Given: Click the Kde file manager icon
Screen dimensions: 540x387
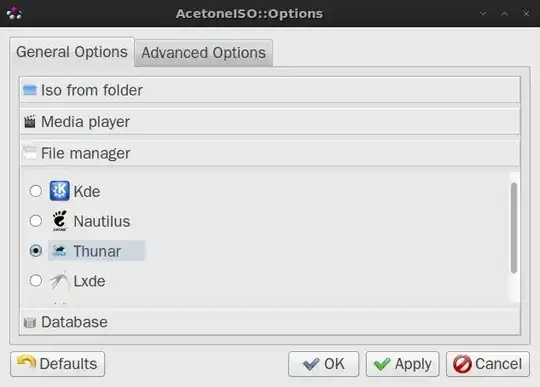Looking at the screenshot, I should (59, 191).
